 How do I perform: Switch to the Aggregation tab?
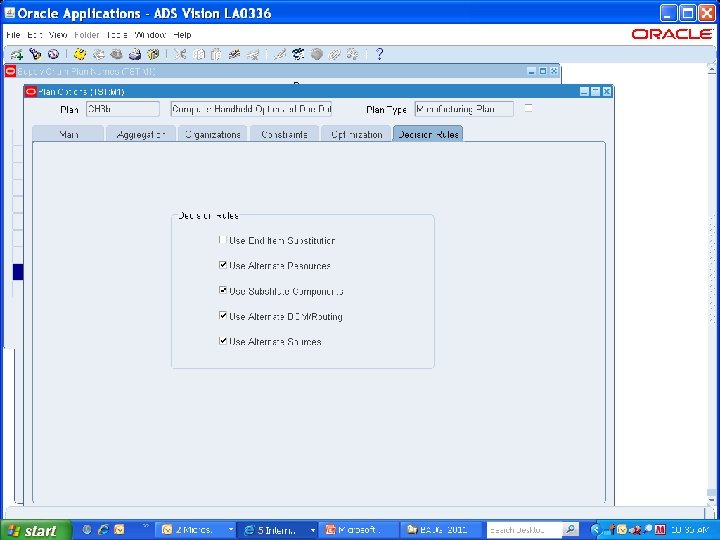(x=141, y=134)
